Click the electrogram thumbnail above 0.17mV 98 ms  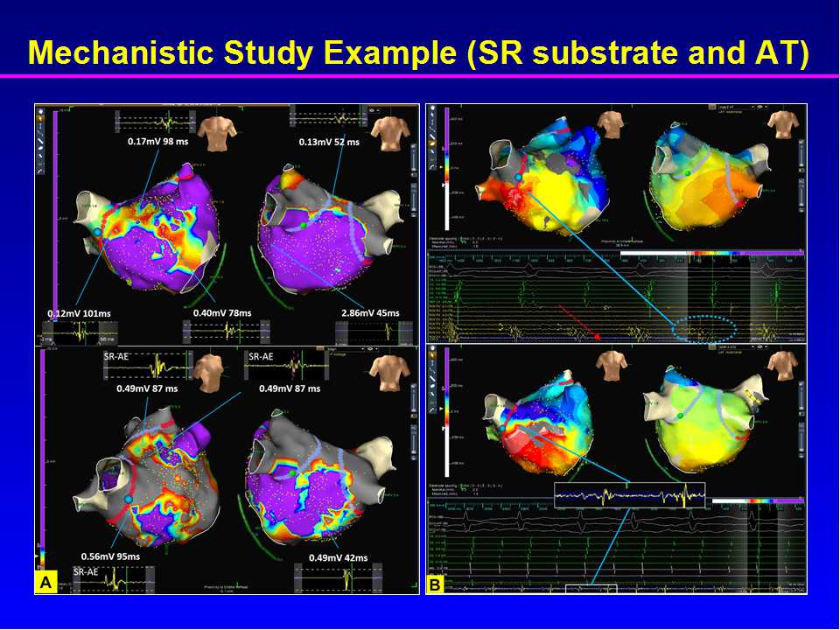[x=154, y=121]
